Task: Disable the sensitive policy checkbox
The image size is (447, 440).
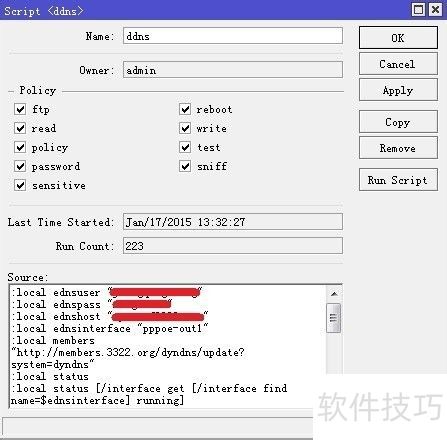Action: [20, 185]
